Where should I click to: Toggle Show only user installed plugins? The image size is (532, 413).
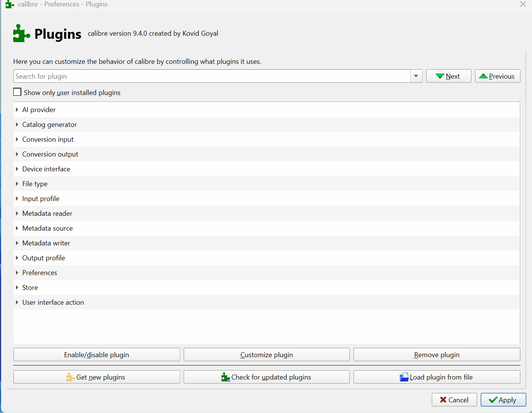[x=17, y=92]
